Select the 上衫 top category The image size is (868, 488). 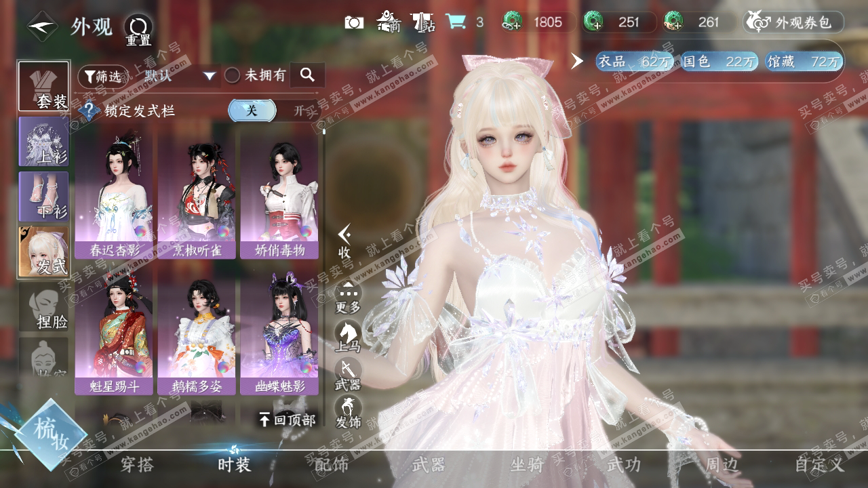tap(44, 141)
